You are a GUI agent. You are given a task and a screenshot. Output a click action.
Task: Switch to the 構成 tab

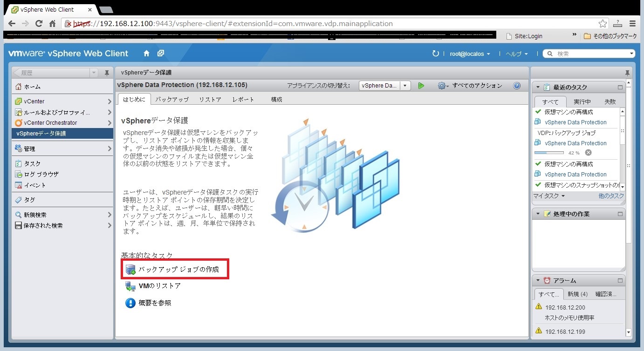(277, 99)
